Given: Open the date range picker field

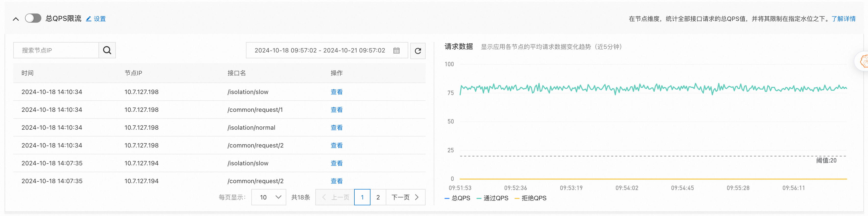Looking at the screenshot, I should pos(327,50).
